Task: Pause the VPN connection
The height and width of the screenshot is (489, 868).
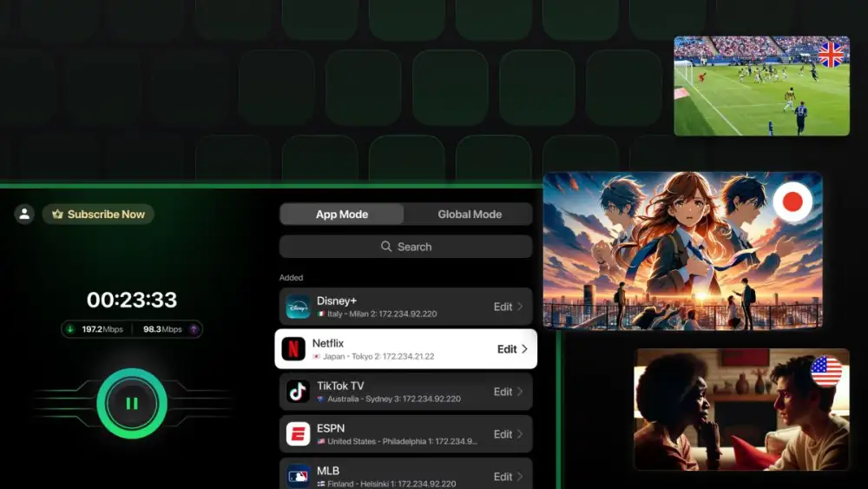Action: (132, 403)
